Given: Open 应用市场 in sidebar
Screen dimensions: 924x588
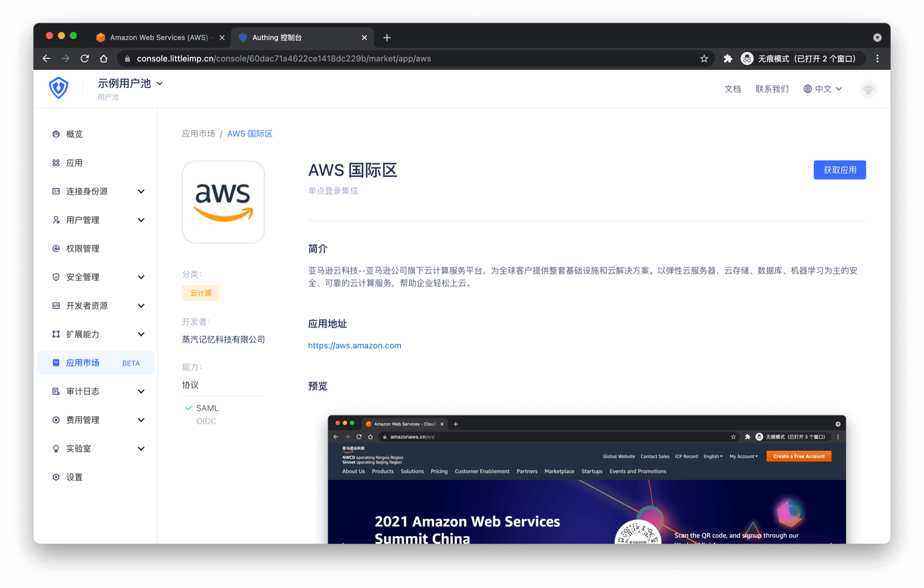Looking at the screenshot, I should point(83,363).
